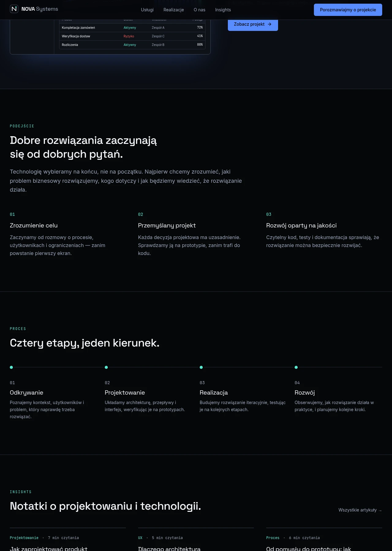
Task: Open the Proces category article tag
Action: tap(273, 538)
